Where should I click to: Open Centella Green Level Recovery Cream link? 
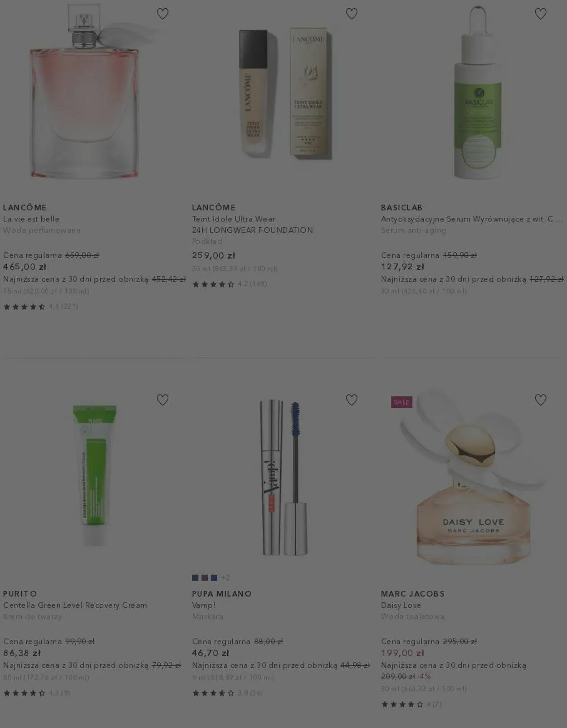point(75,605)
